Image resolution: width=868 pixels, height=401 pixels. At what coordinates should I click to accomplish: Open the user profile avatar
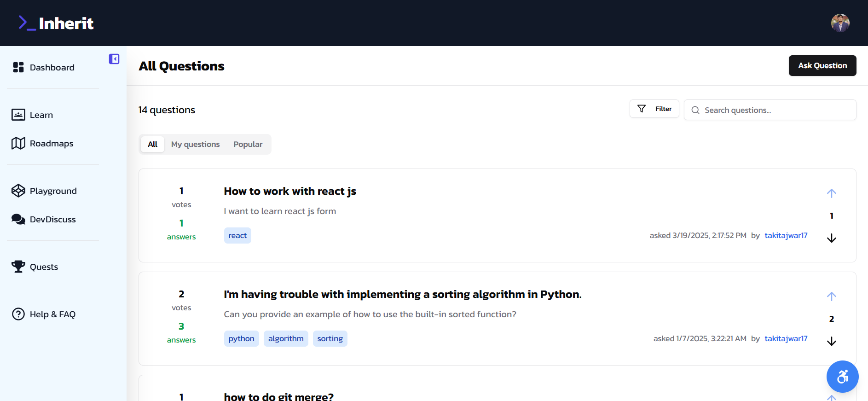(x=840, y=23)
